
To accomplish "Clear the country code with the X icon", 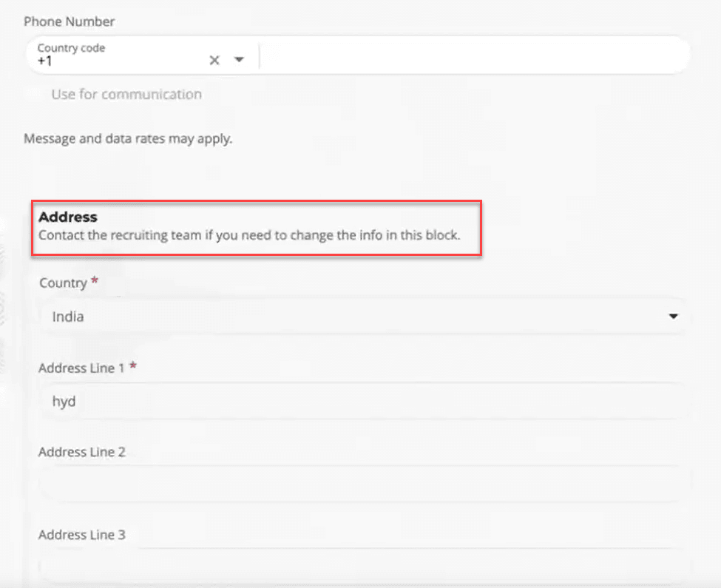I will [214, 60].
